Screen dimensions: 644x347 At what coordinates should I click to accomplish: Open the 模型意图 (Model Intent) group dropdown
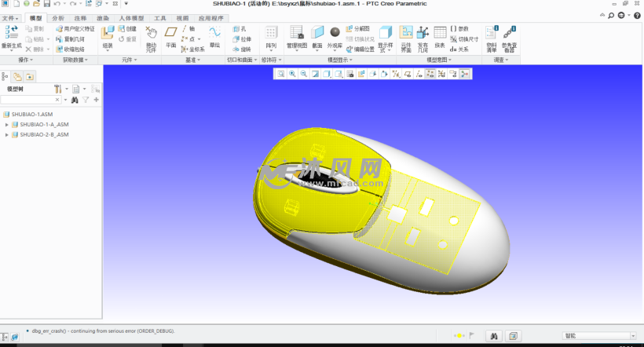(439, 60)
